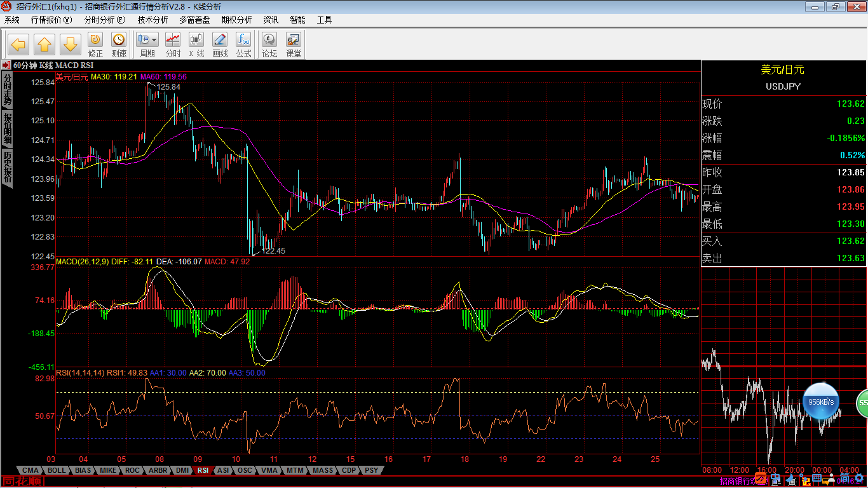
Task: Open the 历史报价 side tab
Action: click(x=7, y=167)
